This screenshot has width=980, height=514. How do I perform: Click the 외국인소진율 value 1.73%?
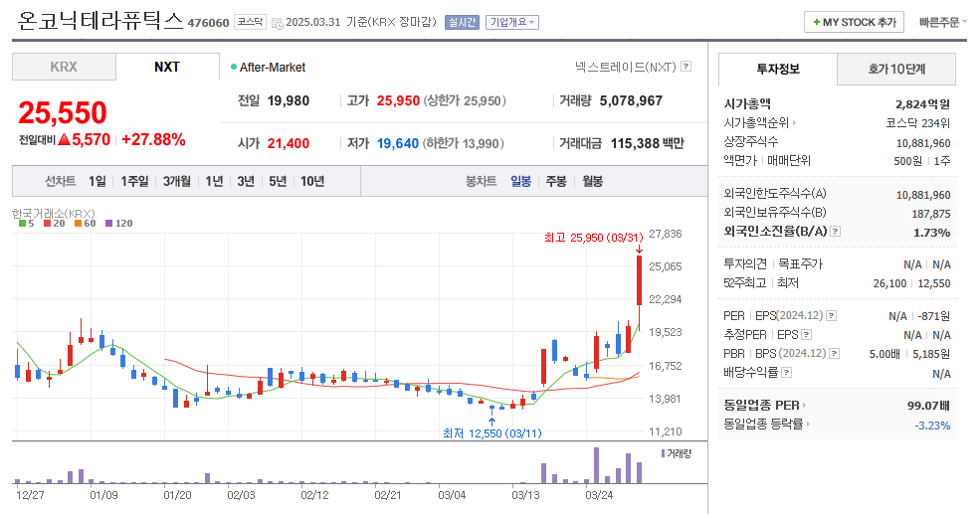click(932, 233)
